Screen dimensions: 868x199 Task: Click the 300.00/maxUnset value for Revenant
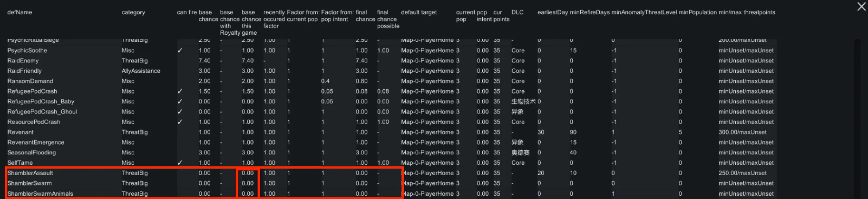(x=742, y=132)
